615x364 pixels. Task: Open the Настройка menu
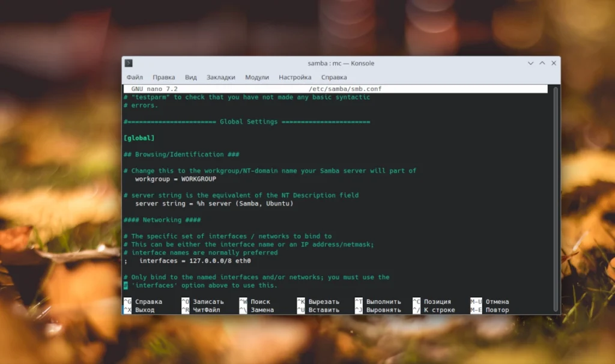pos(295,77)
